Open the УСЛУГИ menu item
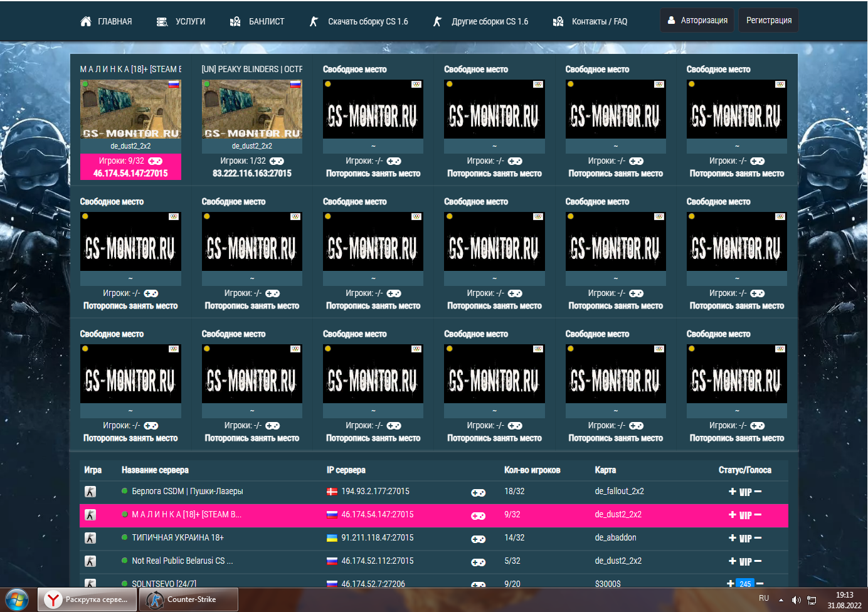 pos(181,21)
